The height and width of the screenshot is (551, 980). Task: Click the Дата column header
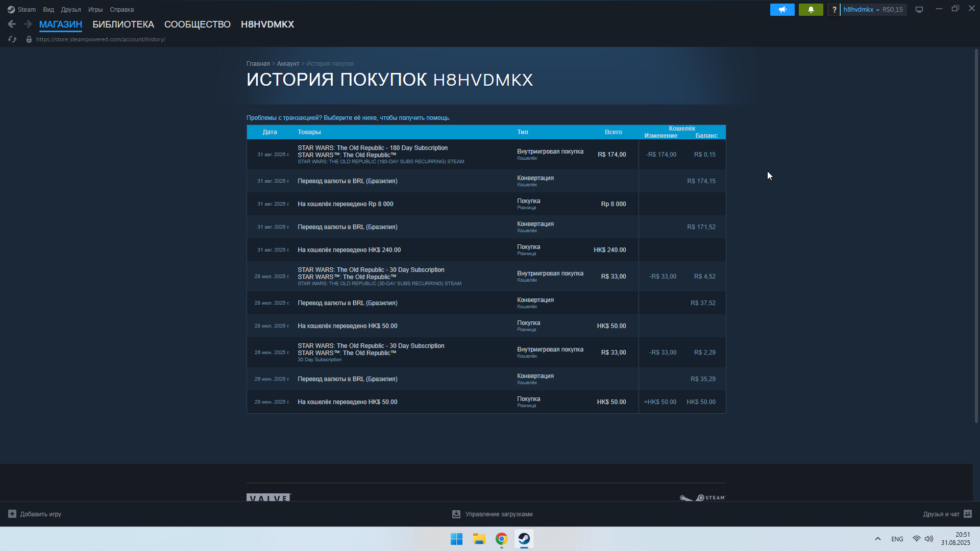(x=269, y=132)
